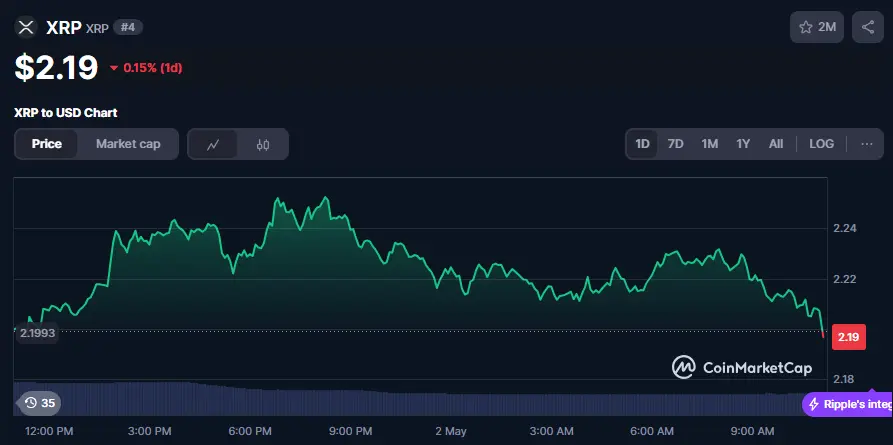The width and height of the screenshot is (893, 445).
Task: Open the share icon button
Action: click(867, 27)
